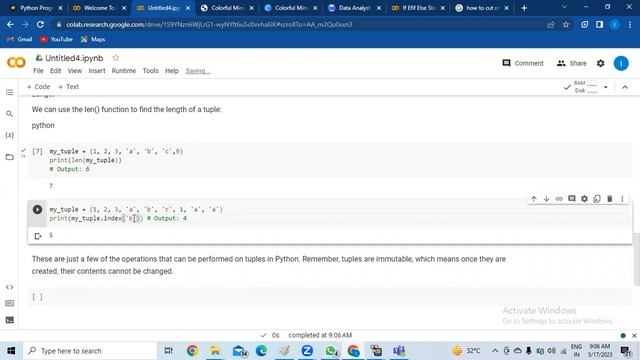640x360 pixels.
Task: Open the Runtime menu
Action: pyautogui.click(x=124, y=71)
